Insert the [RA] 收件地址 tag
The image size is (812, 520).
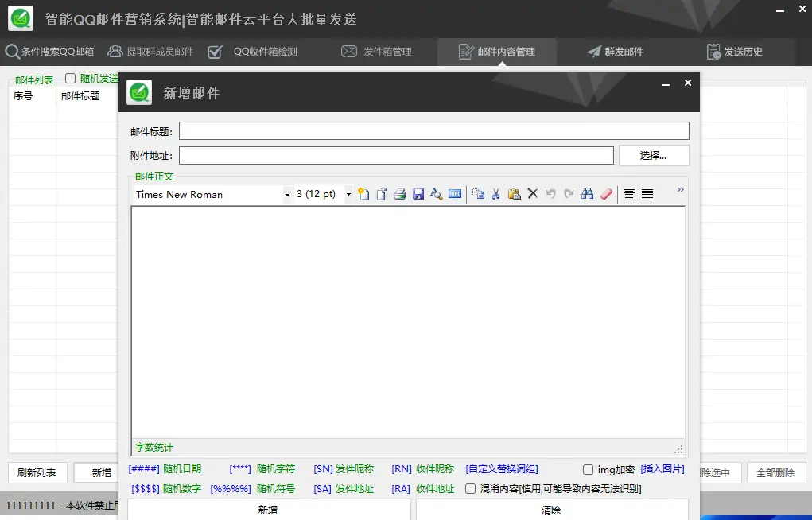point(422,488)
